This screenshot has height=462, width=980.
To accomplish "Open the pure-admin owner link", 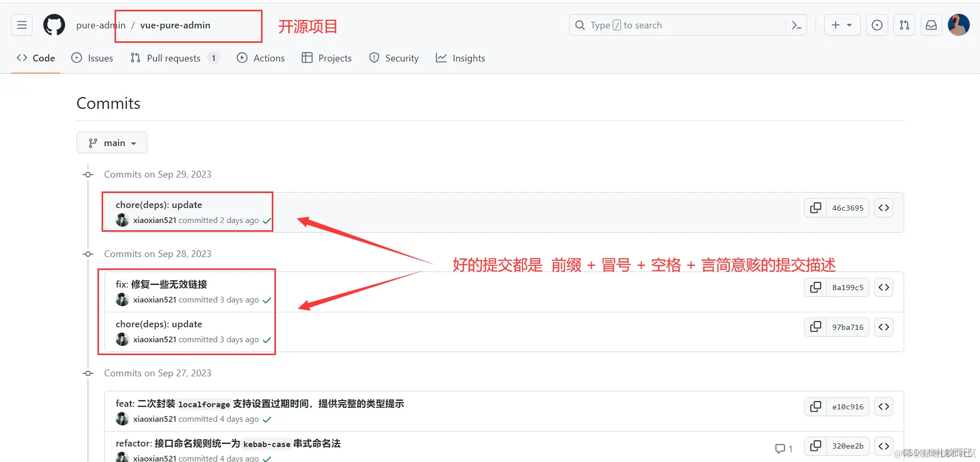I will pyautogui.click(x=101, y=25).
